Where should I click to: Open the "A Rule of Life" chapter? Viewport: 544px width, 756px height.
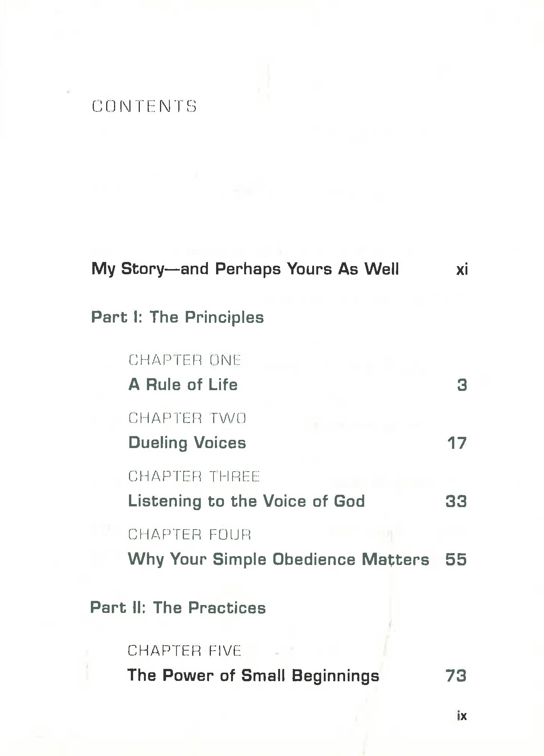click(183, 385)
